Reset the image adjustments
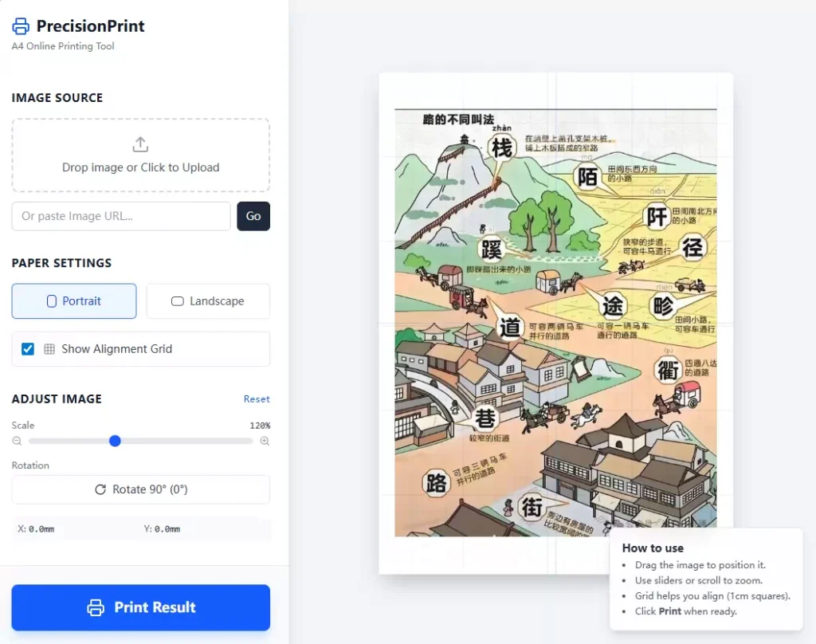The width and height of the screenshot is (816, 644). click(x=257, y=399)
